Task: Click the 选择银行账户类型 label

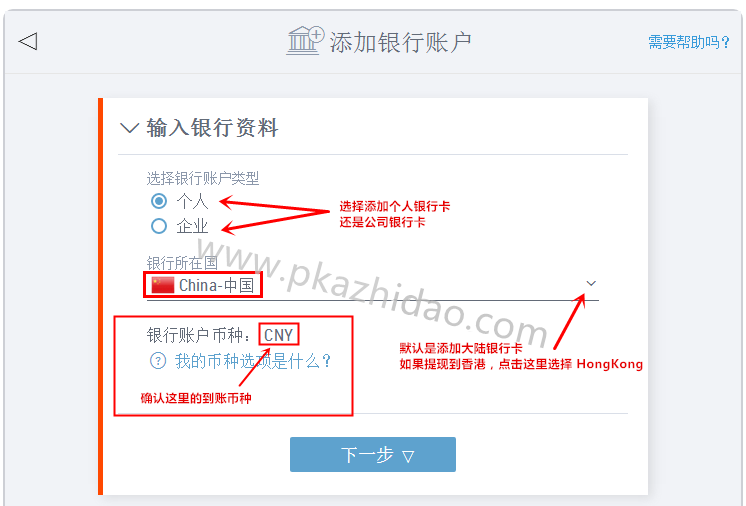Action: pos(203,178)
